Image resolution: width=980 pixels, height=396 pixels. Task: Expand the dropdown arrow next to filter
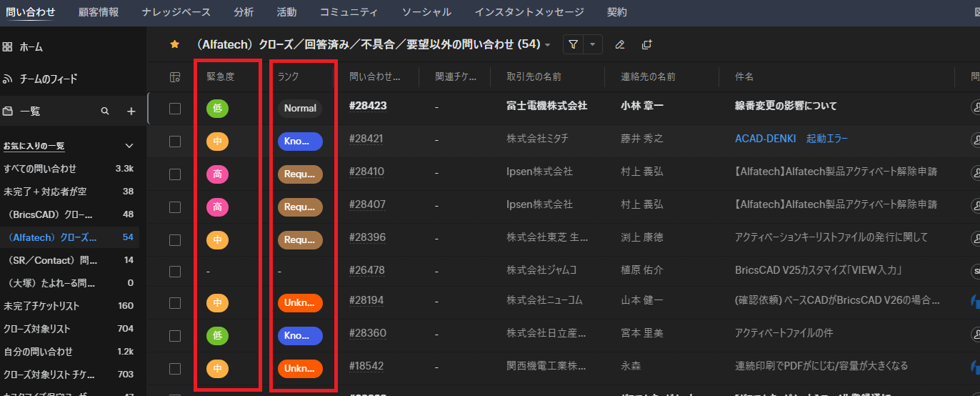[x=592, y=44]
